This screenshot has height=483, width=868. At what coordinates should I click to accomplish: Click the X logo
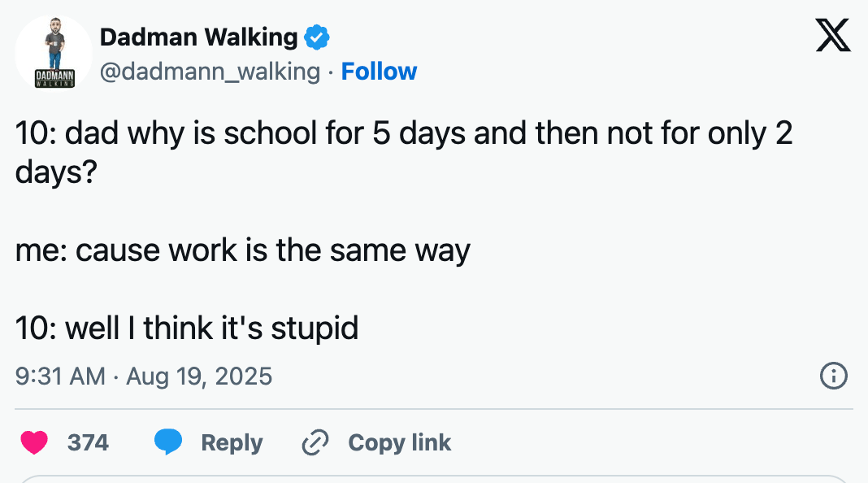[x=833, y=37]
